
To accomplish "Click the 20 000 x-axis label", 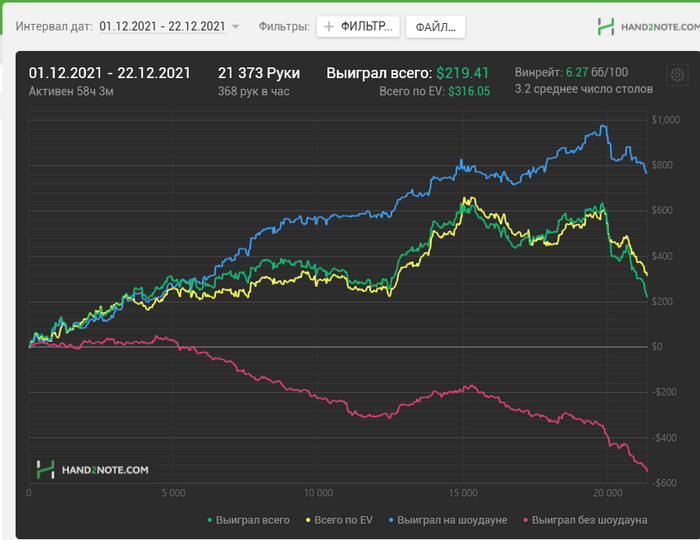I will coord(608,493).
